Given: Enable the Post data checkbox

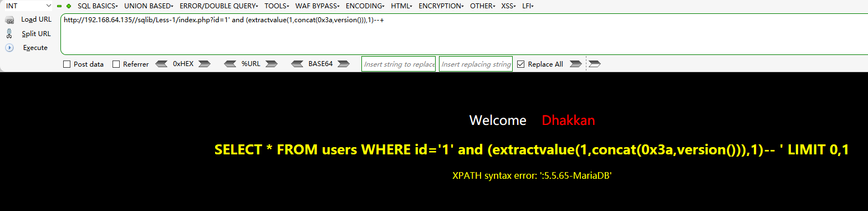Looking at the screenshot, I should pos(67,64).
